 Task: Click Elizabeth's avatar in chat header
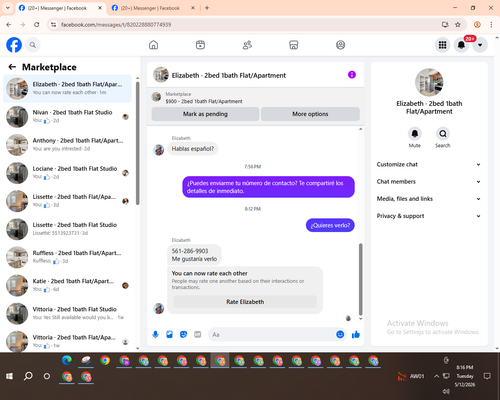tap(161, 75)
